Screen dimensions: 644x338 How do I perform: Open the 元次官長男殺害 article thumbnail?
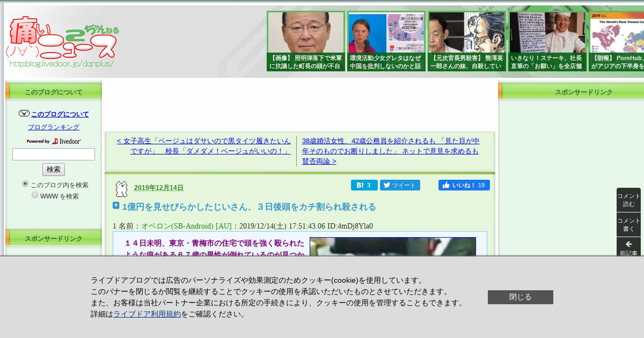(467, 41)
